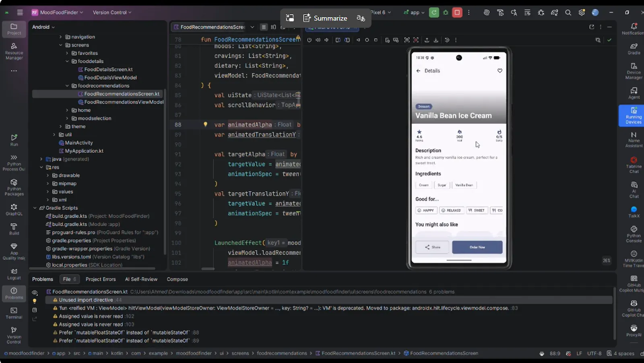
Task: Click emulator back navigation triangle
Action: click(358, 40)
